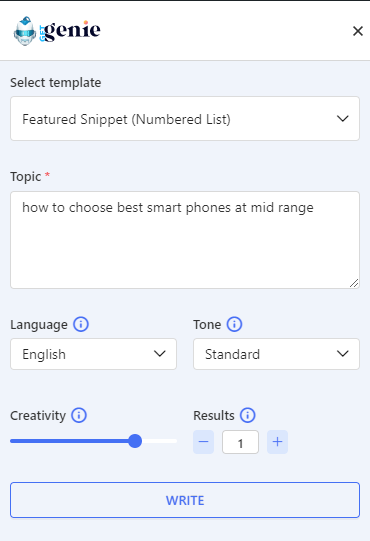Click the Creativity slider handle

135,441
